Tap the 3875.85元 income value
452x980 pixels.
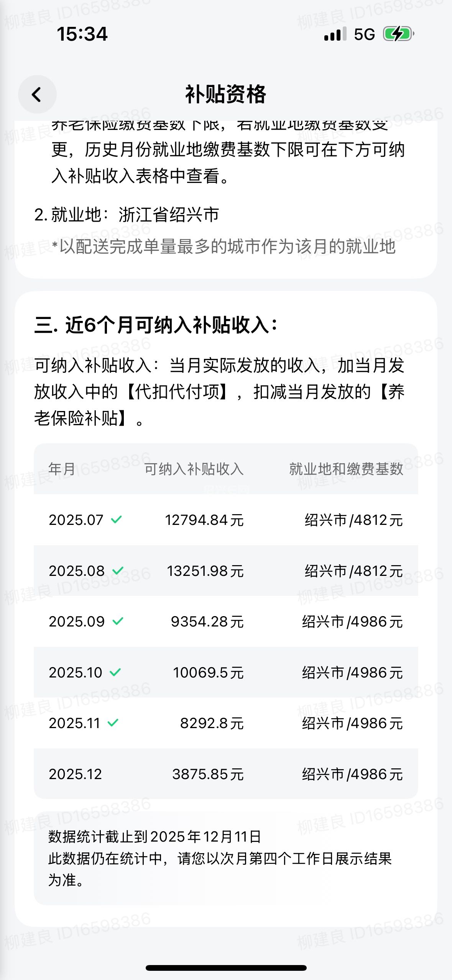[208, 774]
